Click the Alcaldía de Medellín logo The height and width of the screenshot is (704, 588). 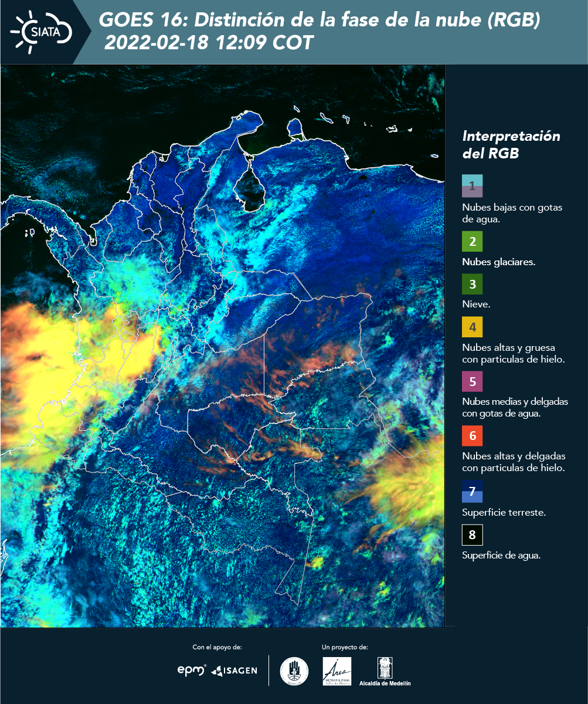coord(385,672)
